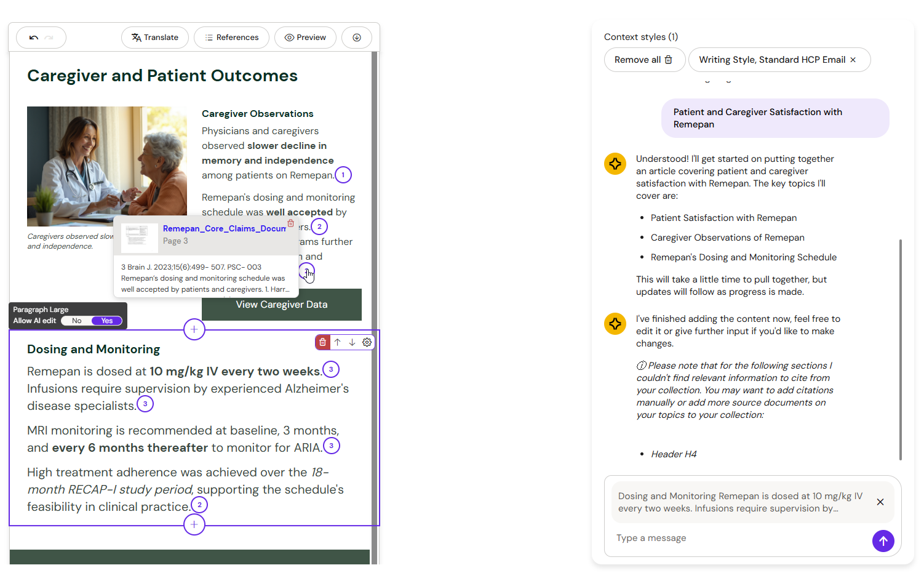924x573 pixels.
Task: Click the 'Dosing and Monitoring' heading
Action: 94,349
